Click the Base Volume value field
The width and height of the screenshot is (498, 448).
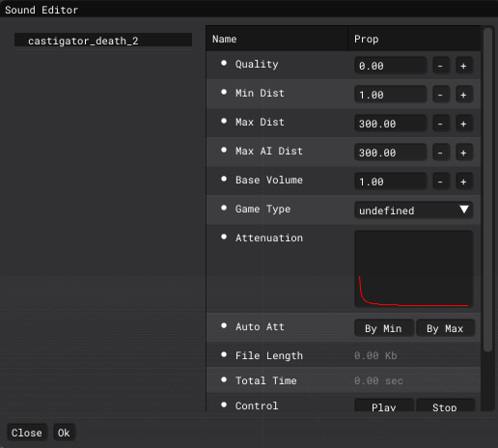coord(391,182)
